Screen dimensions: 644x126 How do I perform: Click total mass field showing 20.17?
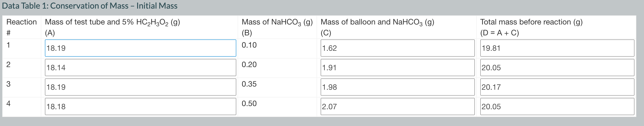pos(557,87)
